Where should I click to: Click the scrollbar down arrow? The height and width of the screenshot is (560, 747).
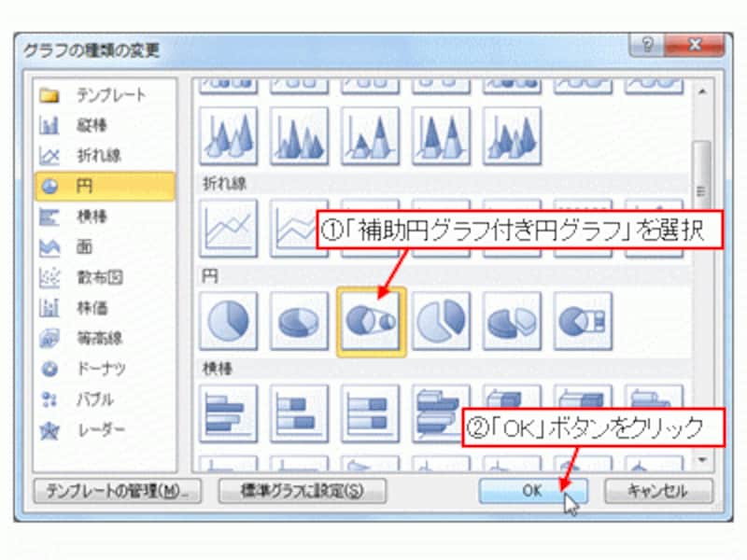pos(702,459)
